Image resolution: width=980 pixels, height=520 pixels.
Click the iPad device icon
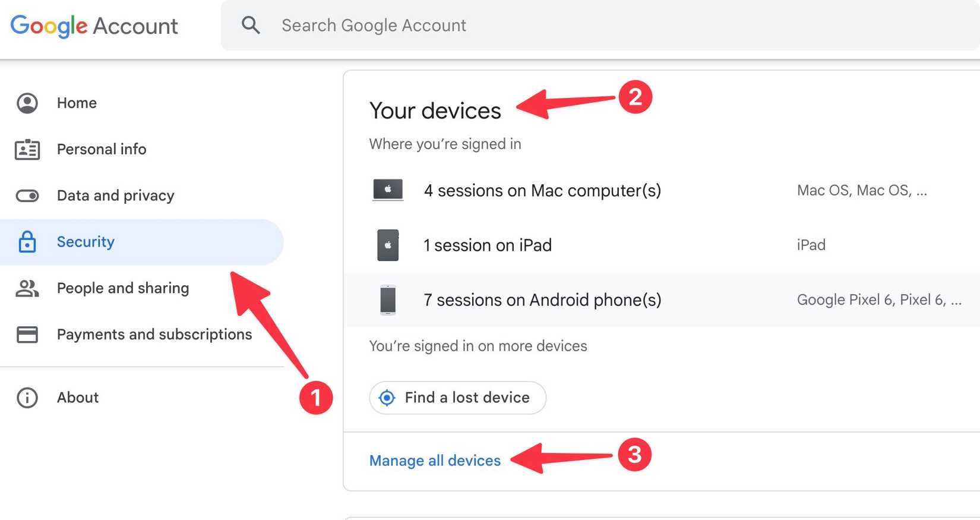(388, 245)
